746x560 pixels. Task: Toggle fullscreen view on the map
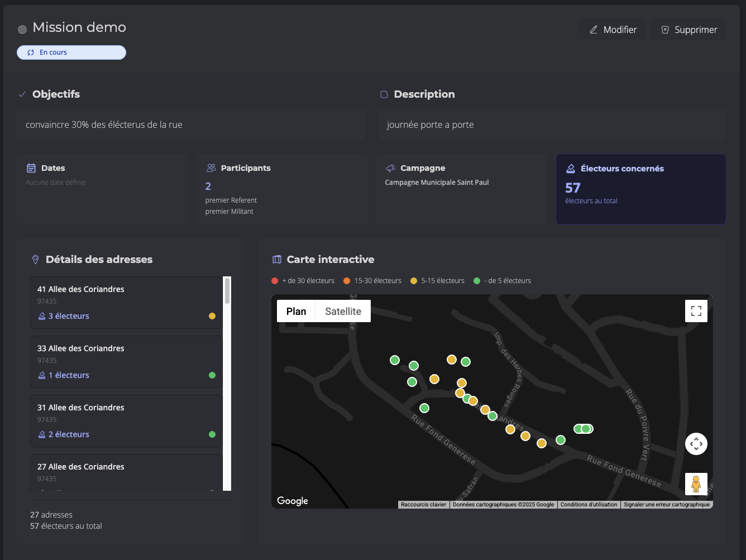pyautogui.click(x=696, y=311)
